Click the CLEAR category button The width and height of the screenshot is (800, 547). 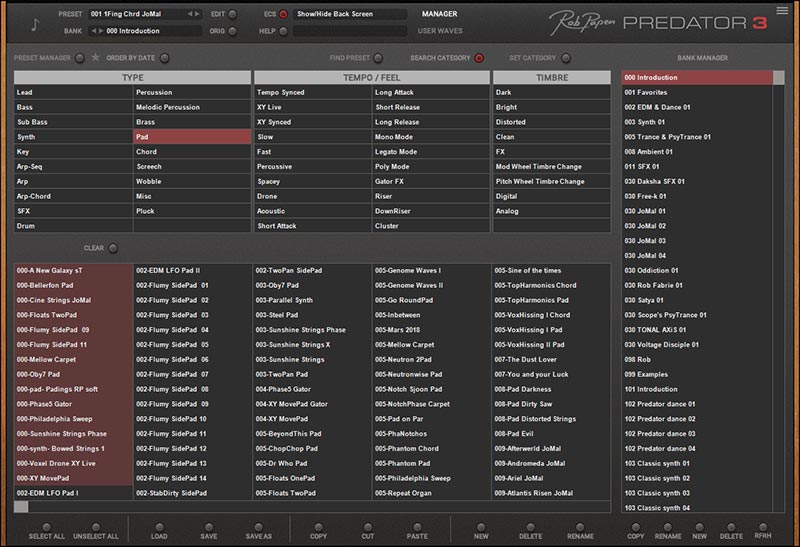(113, 248)
